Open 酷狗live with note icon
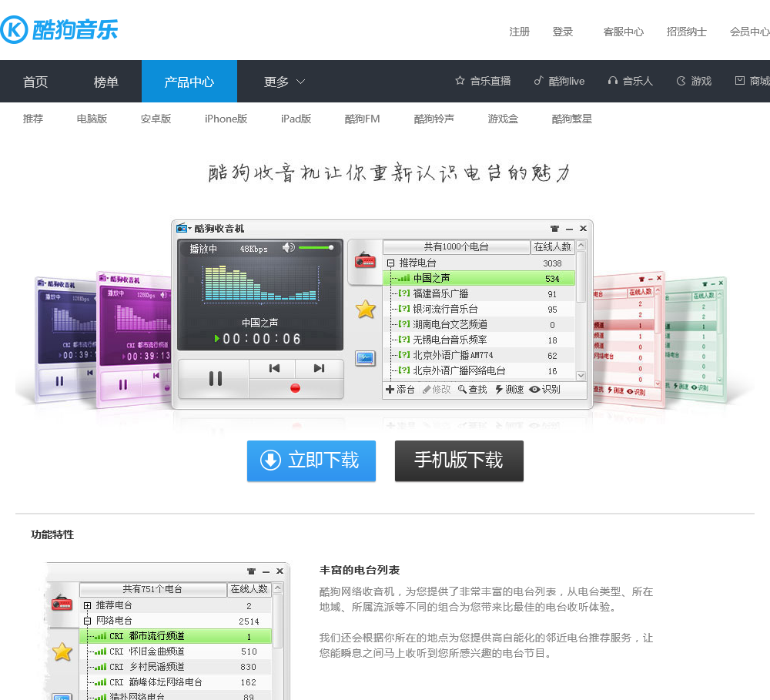This screenshot has width=770, height=700. coord(559,81)
